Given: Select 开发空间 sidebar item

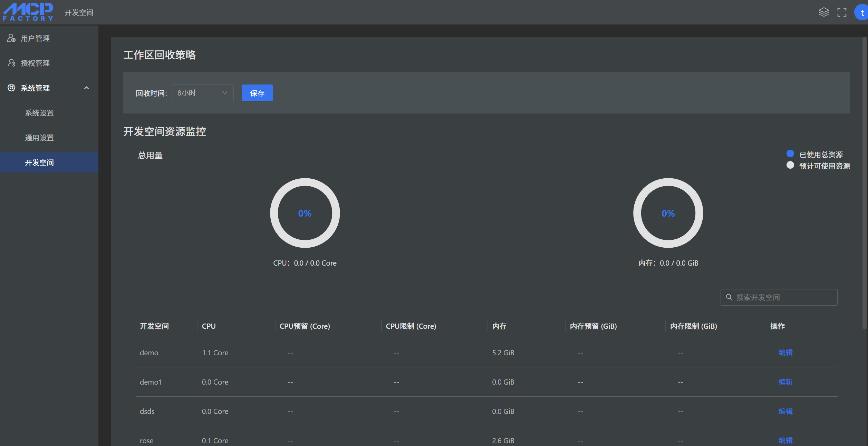Looking at the screenshot, I should point(39,162).
